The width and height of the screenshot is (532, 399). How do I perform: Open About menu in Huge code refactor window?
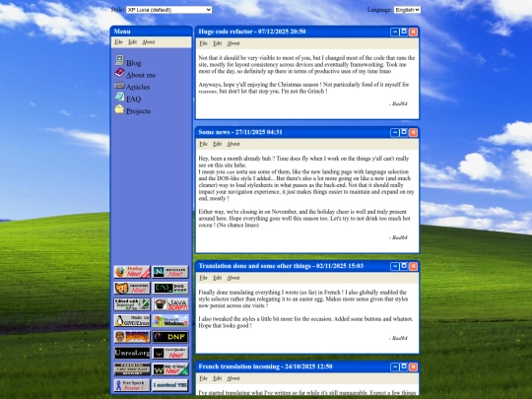tap(233, 43)
